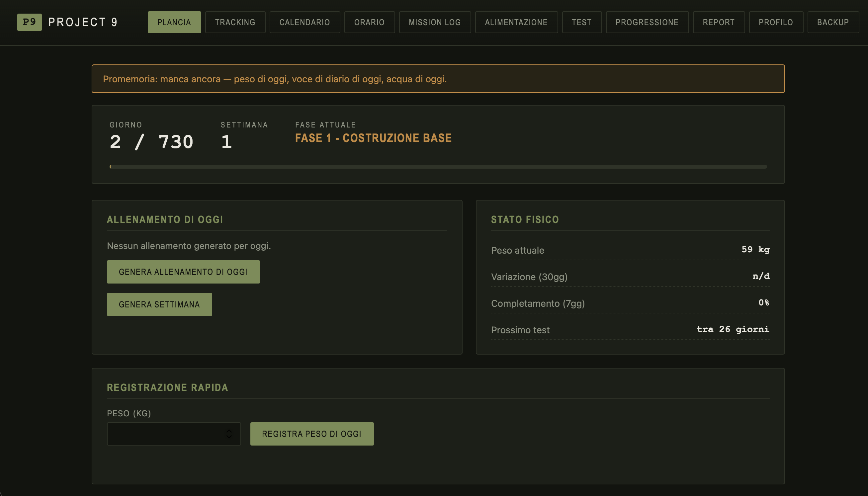Image resolution: width=868 pixels, height=496 pixels.
Task: Select the Test tab
Action: point(581,22)
